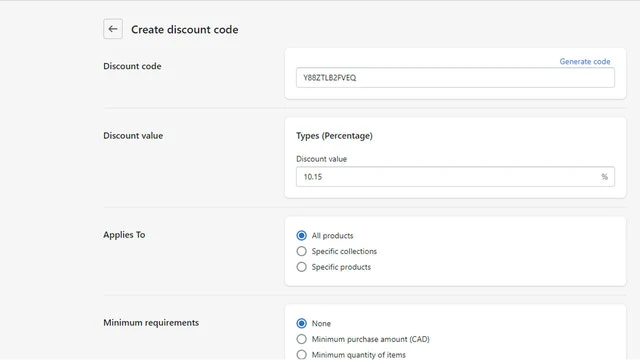Click the Types (Percentage) heading
This screenshot has height=360, width=640.
334,136
